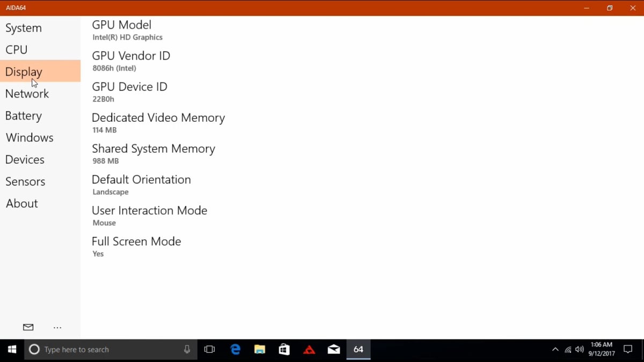
Task: Launch Microsoft Edge from taskbar
Action: pos(235,350)
